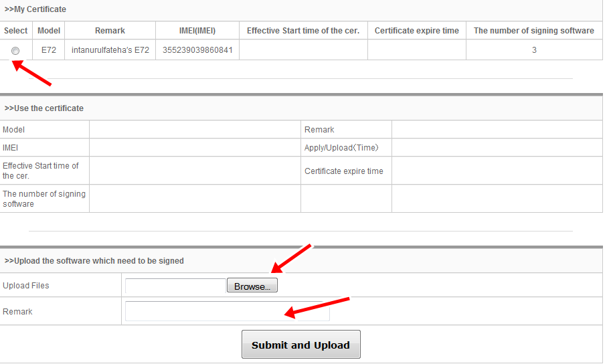This screenshot has width=609, height=364.
Task: Click the Upload the software section heading
Action: [x=94, y=261]
